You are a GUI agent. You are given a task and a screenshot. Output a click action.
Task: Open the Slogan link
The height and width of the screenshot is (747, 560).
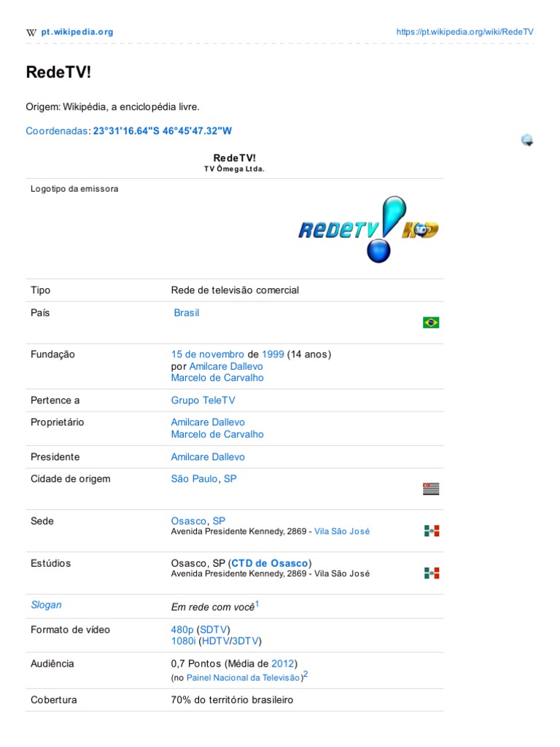(46, 605)
